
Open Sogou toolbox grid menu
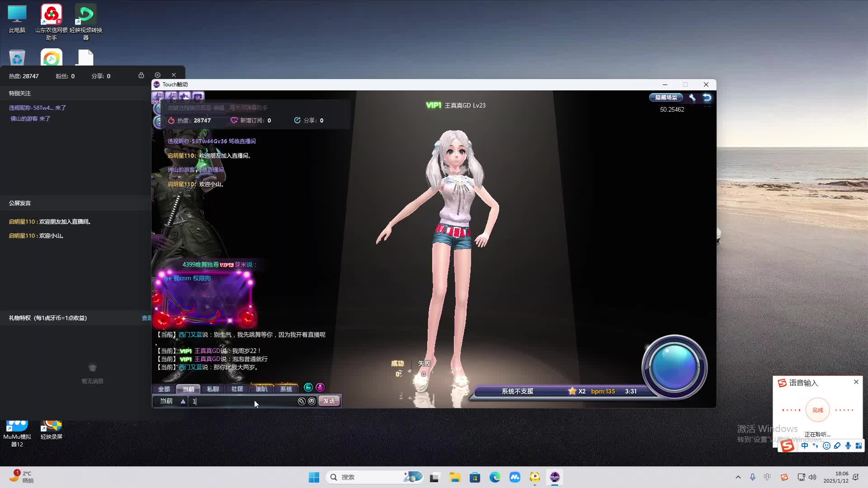(x=859, y=446)
